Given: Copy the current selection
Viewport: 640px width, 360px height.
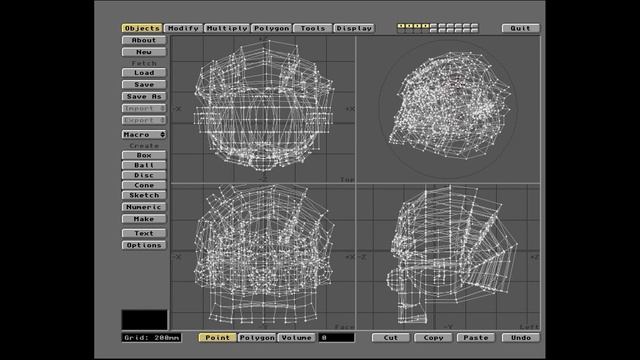Looking at the screenshot, I should (433, 338).
